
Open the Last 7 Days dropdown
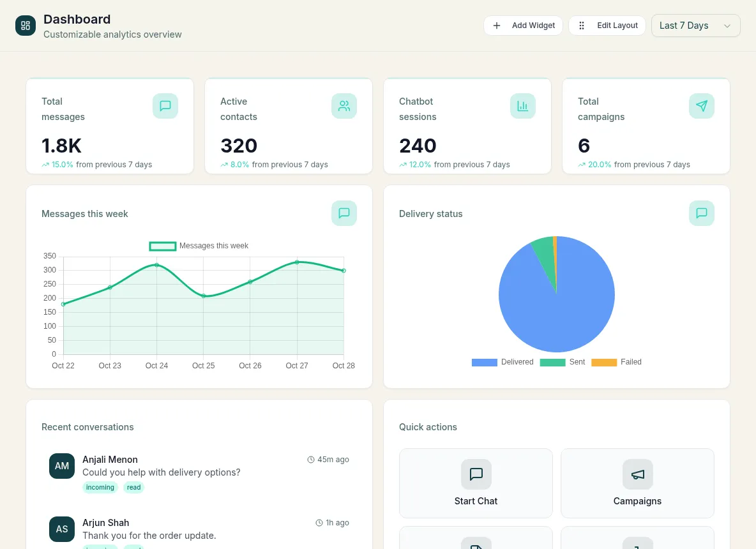click(695, 26)
